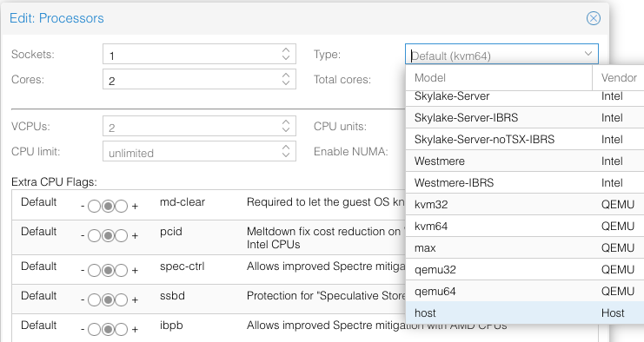Pick kvm32 from CPU type list
Image resolution: width=644 pixels, height=342 pixels.
(x=525, y=205)
